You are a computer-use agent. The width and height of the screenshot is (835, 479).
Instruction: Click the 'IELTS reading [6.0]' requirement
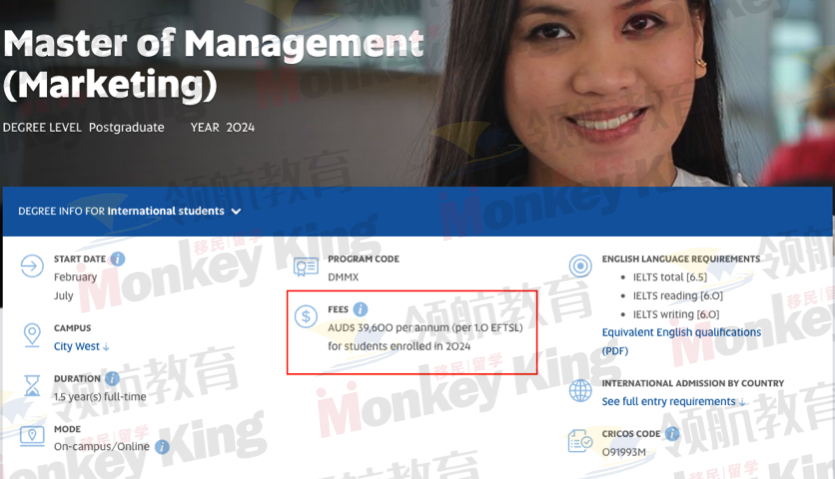coord(677,296)
